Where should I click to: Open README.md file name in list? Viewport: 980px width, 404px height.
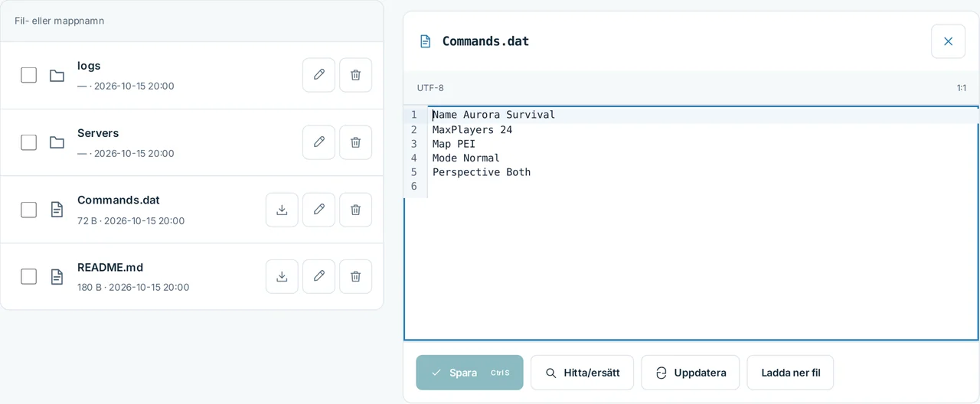coord(110,268)
